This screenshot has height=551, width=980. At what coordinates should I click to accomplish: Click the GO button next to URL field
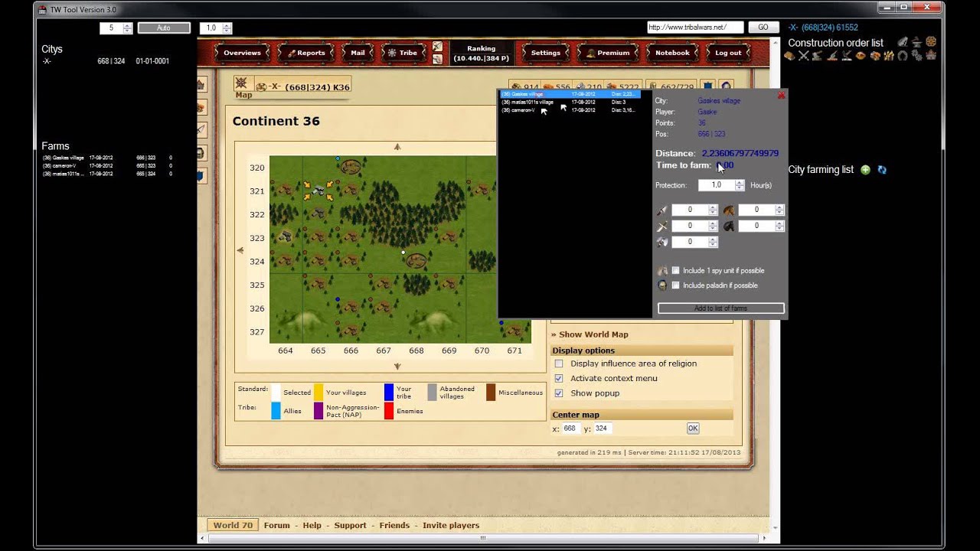pyautogui.click(x=763, y=27)
